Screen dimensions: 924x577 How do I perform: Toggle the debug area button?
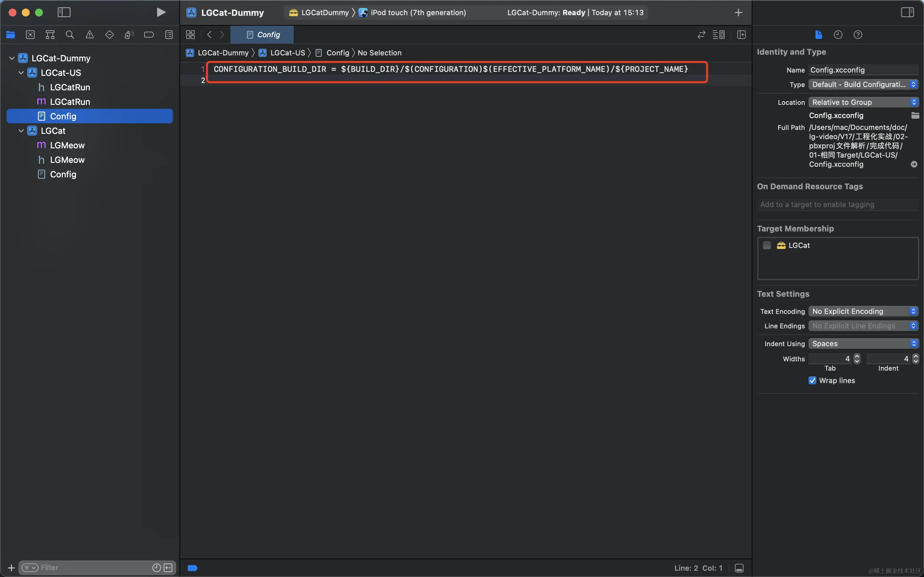pyautogui.click(x=739, y=568)
